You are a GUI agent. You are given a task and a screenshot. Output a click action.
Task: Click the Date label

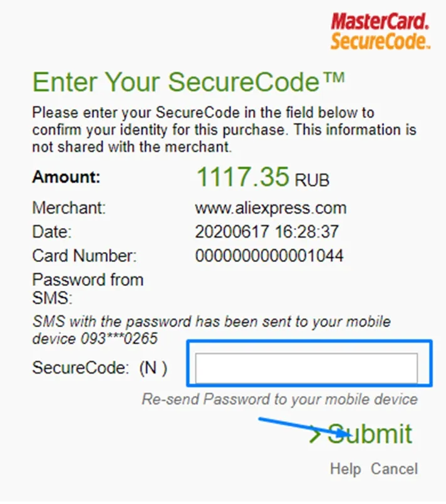click(52, 232)
